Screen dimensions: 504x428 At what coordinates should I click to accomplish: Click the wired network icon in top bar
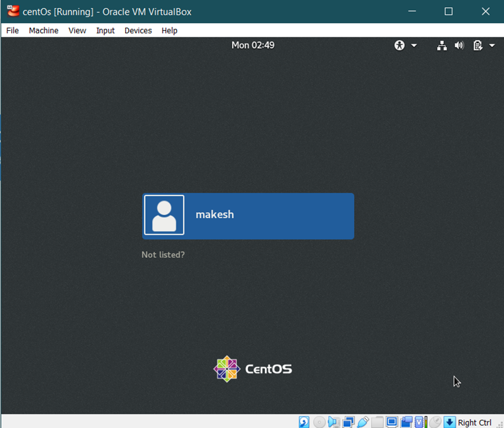(442, 46)
